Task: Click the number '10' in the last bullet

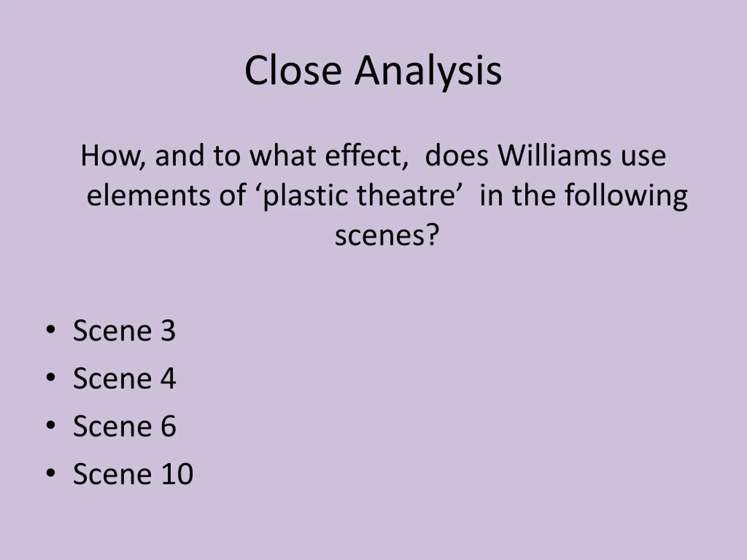Action: (177, 474)
